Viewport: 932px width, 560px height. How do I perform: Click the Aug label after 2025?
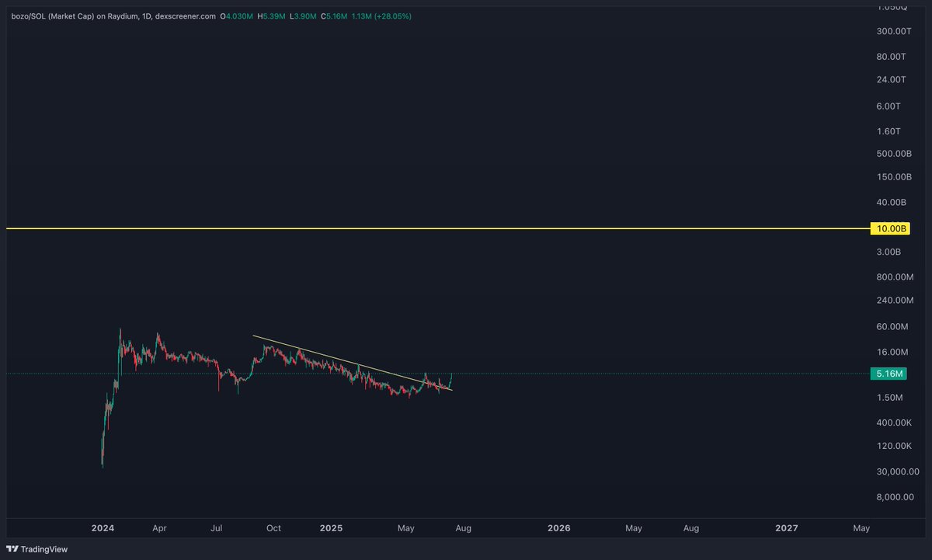[x=464, y=528]
